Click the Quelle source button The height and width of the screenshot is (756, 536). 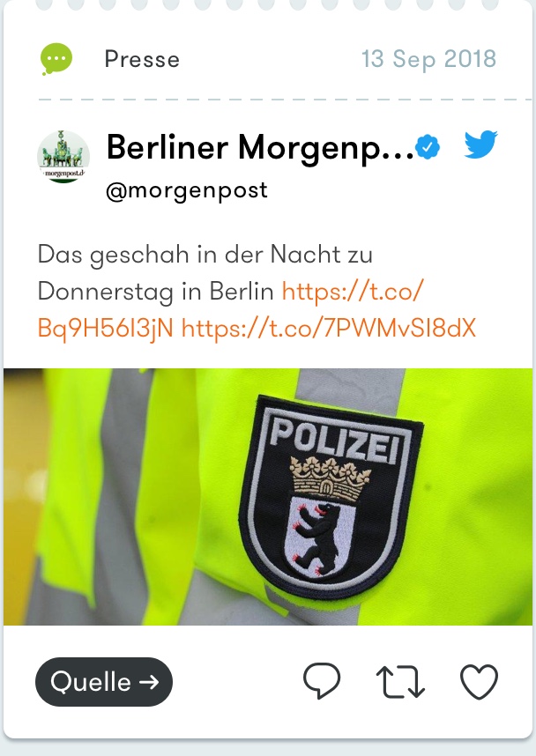(104, 682)
